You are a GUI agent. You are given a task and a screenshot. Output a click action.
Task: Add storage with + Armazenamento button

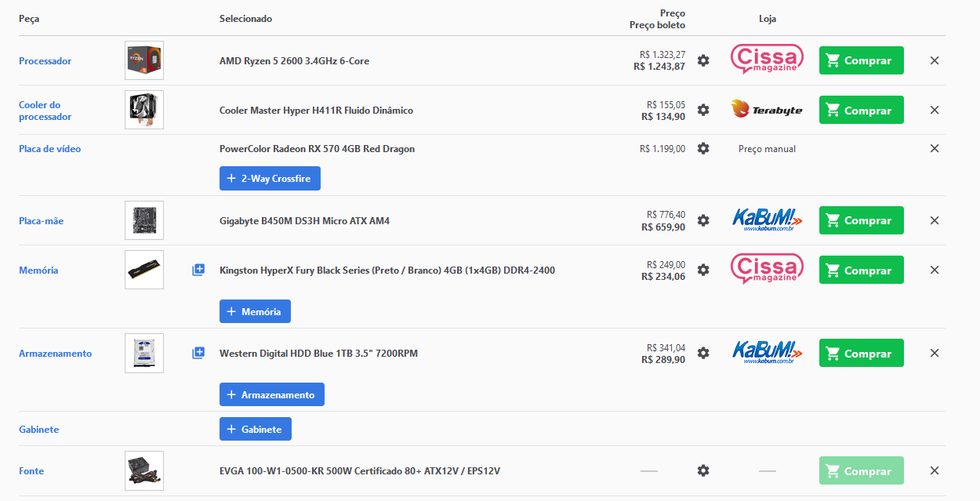click(271, 394)
